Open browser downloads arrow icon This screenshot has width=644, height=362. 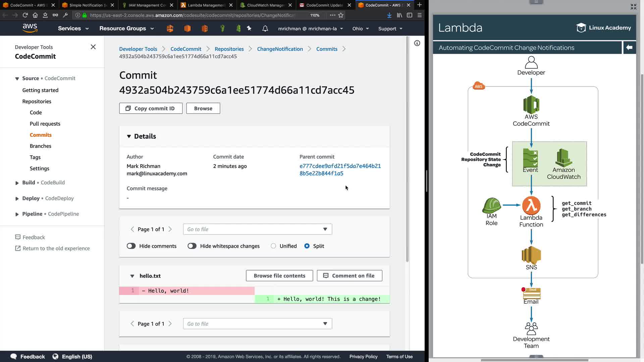click(389, 15)
